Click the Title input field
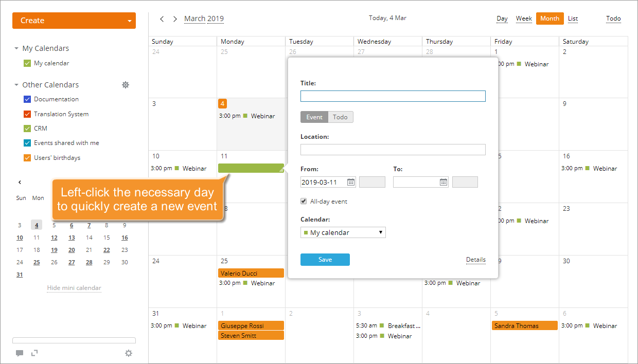The width and height of the screenshot is (638, 364). [x=393, y=96]
